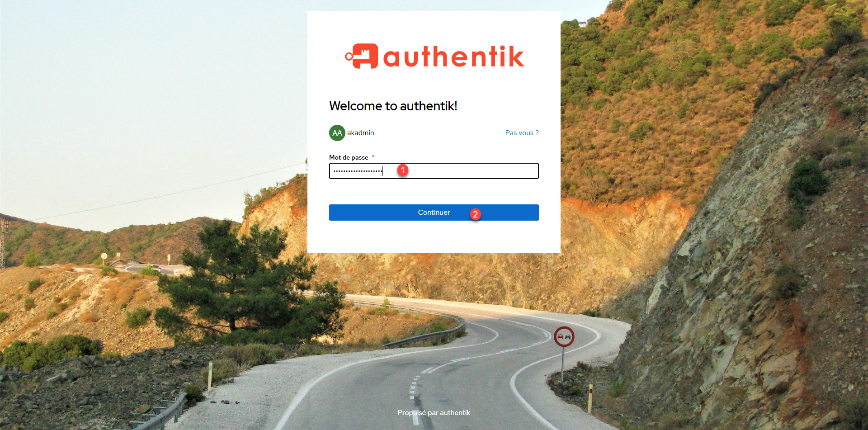Focus the Mot de passe password field

434,171
